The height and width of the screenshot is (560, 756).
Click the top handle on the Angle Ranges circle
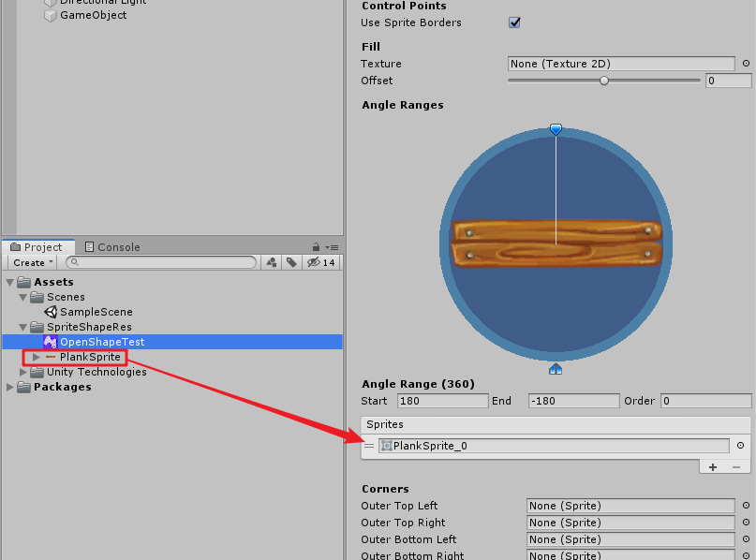[x=556, y=129]
